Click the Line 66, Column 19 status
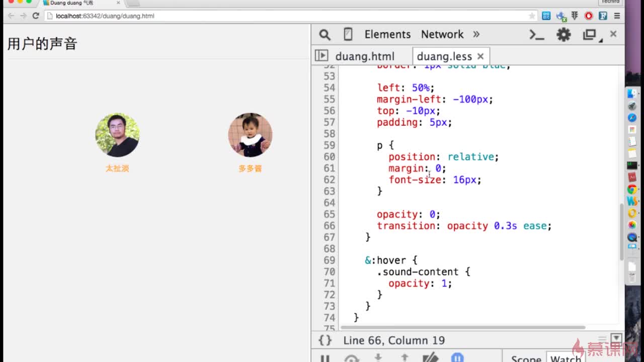This screenshot has height=362, width=644. 394,340
